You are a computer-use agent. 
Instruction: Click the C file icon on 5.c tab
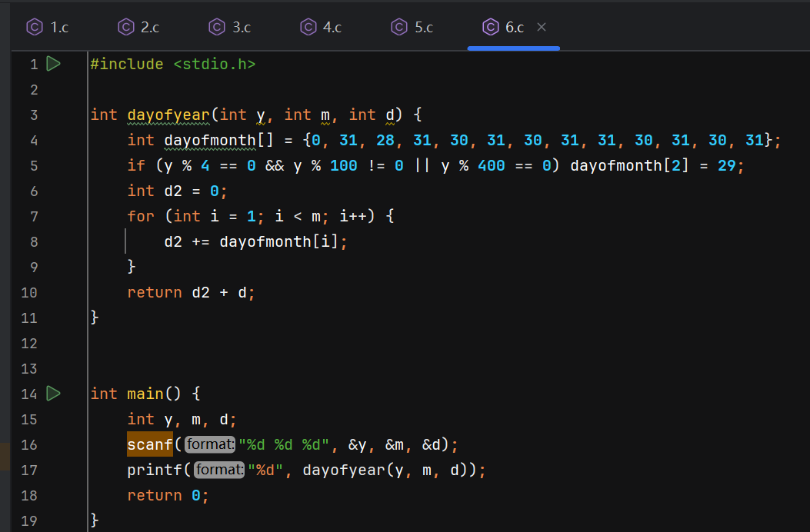pos(398,27)
